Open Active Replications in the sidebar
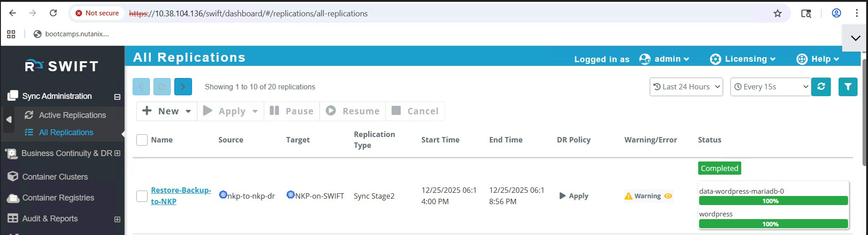Screen dimensions: 868x235 click(x=72, y=115)
